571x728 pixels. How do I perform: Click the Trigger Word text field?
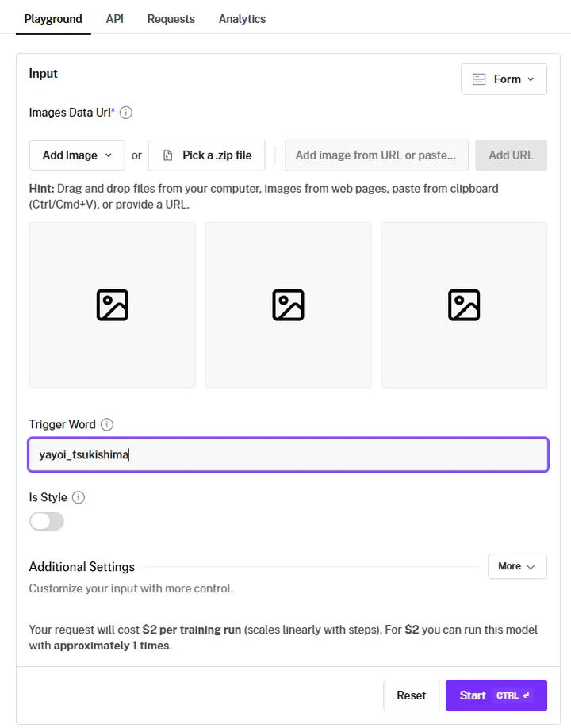coord(289,454)
